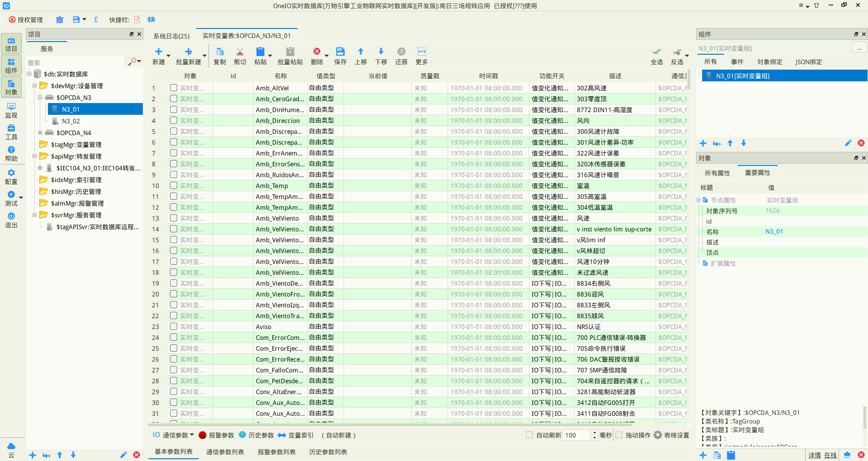Collapse the $devMgr:设备管理 tree node
The image size is (868, 461).
(35, 86)
